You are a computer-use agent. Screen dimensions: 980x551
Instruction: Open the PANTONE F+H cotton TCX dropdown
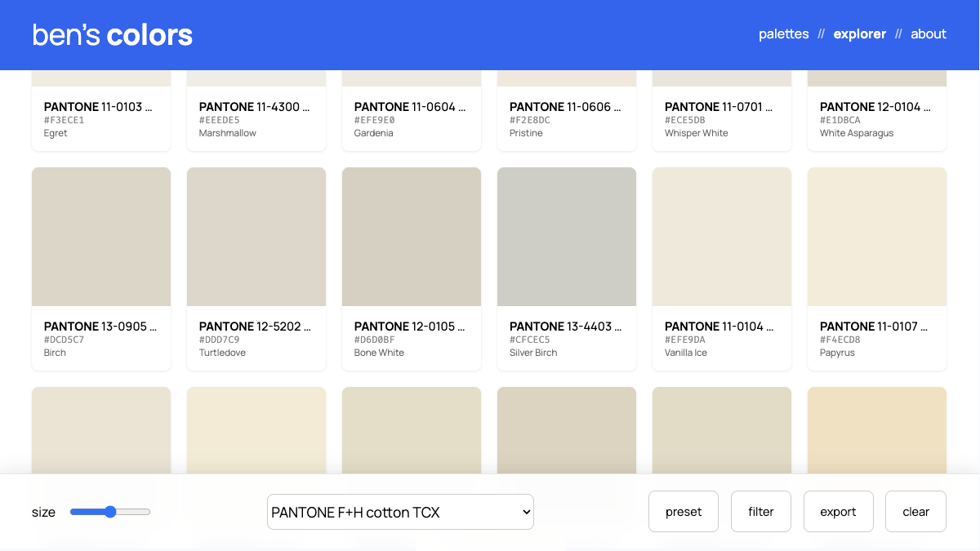pos(400,512)
